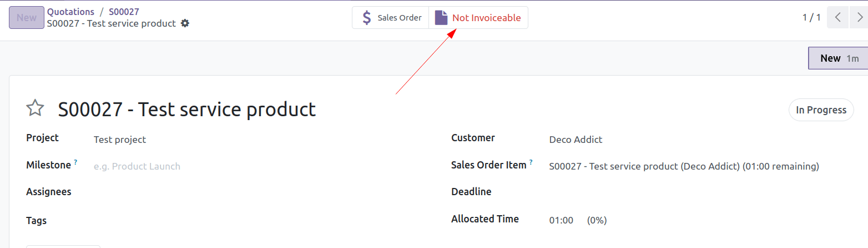Go to next record with right chevron

tap(860, 18)
